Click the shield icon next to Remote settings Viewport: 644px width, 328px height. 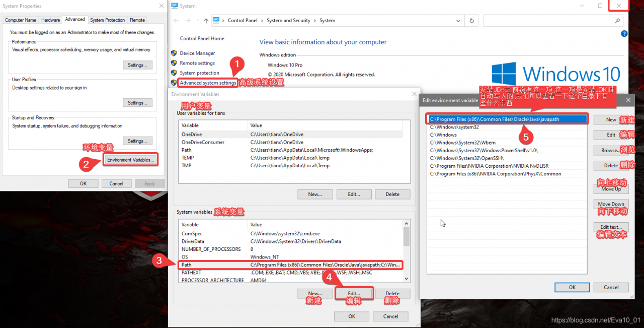point(174,63)
